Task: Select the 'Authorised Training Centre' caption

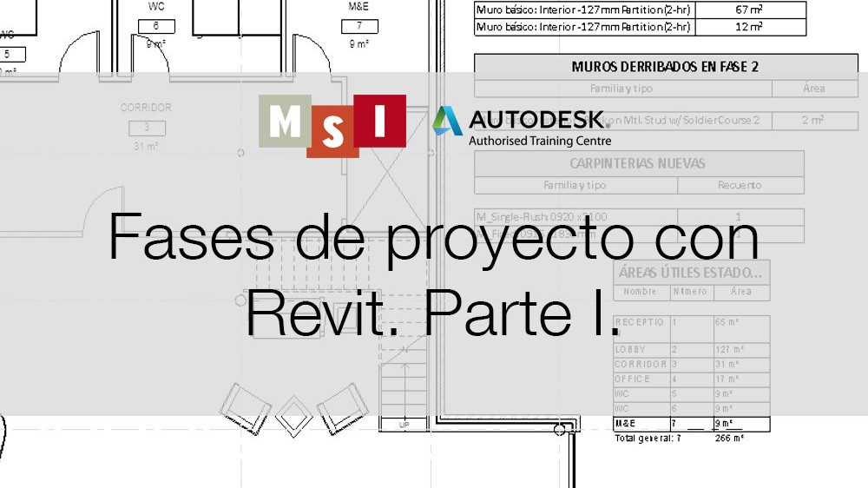Action: click(540, 141)
